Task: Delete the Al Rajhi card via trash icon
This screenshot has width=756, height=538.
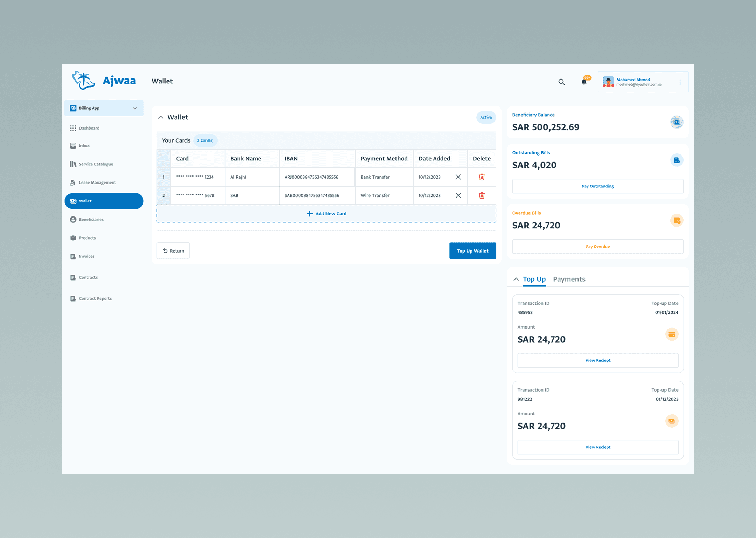Action: pyautogui.click(x=482, y=177)
